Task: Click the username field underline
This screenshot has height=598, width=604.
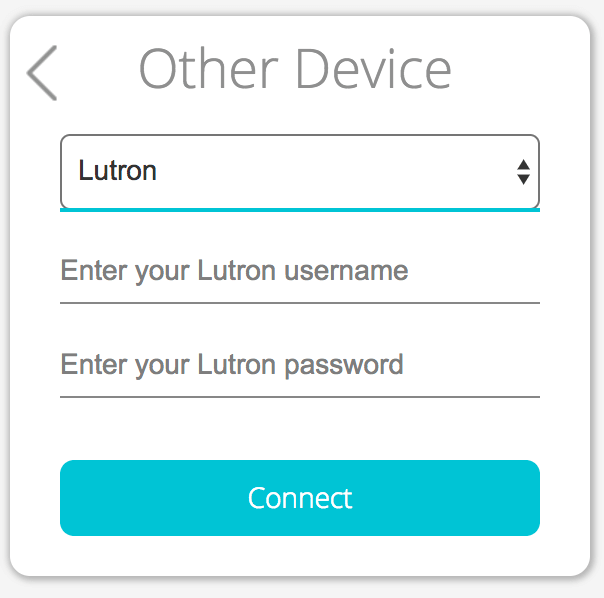Action: click(x=299, y=301)
